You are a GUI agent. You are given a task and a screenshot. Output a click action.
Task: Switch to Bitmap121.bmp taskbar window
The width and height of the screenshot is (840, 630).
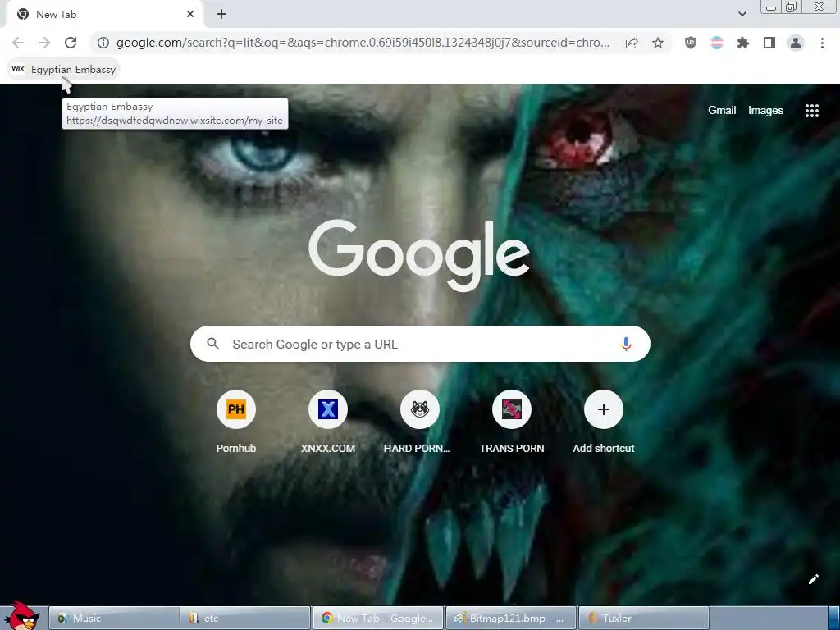[x=510, y=619]
